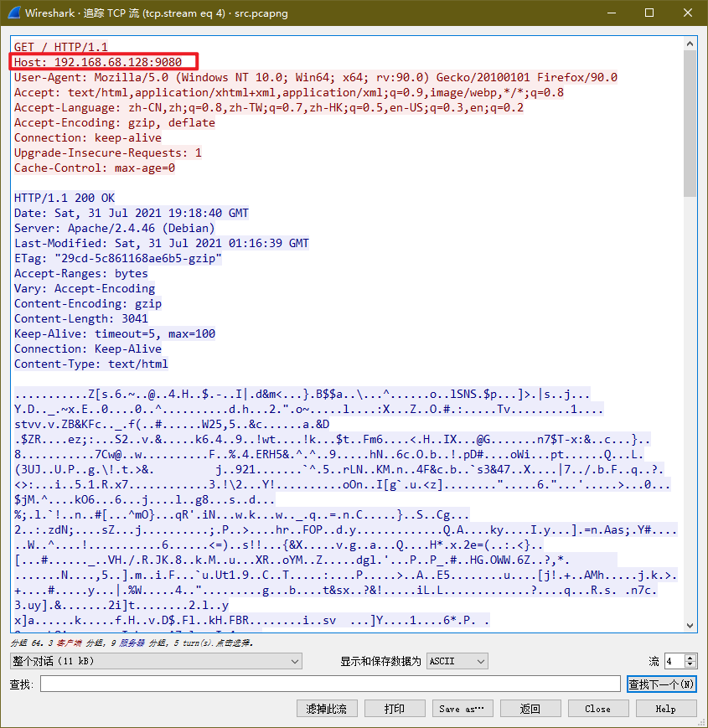
Task: Click the Close button at bottom
Action: coord(598,709)
